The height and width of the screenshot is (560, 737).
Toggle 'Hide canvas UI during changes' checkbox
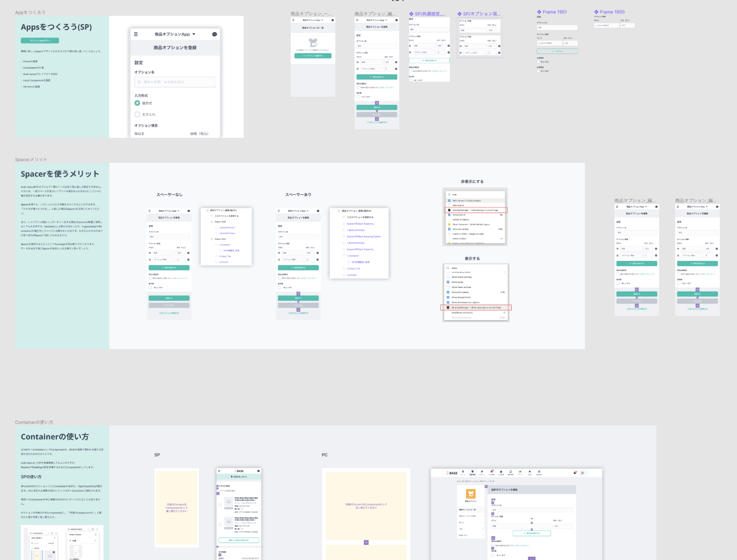point(449,201)
